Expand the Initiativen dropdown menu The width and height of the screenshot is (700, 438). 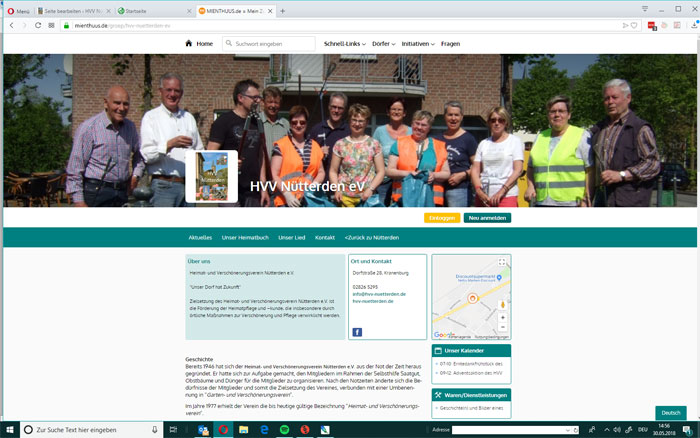click(x=418, y=44)
